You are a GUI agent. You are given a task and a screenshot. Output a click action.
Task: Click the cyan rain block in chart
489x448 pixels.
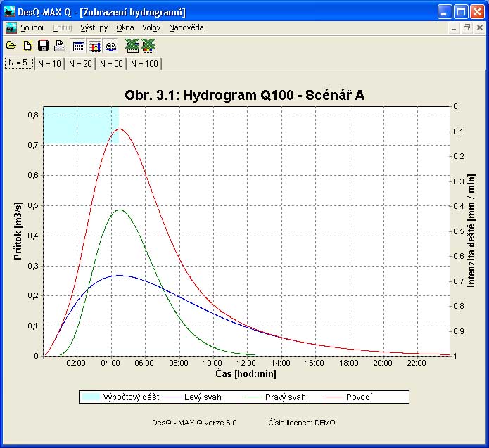[x=81, y=125]
